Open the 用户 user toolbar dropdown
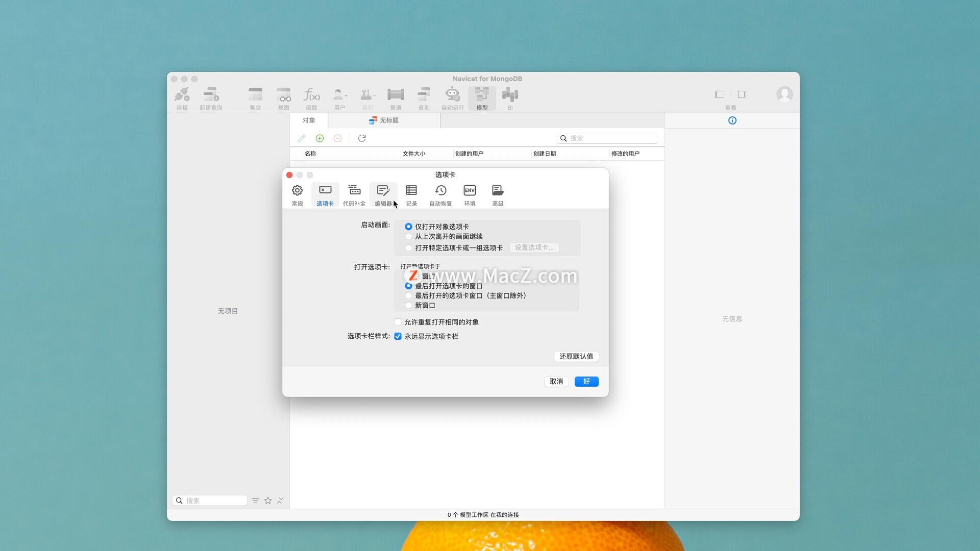Image resolution: width=980 pixels, height=551 pixels. [x=339, y=98]
